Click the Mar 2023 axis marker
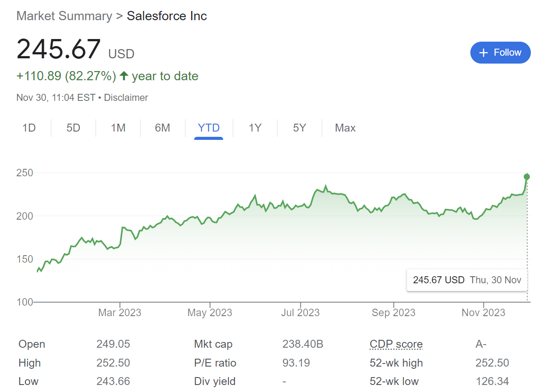The image size is (551, 392). click(120, 313)
